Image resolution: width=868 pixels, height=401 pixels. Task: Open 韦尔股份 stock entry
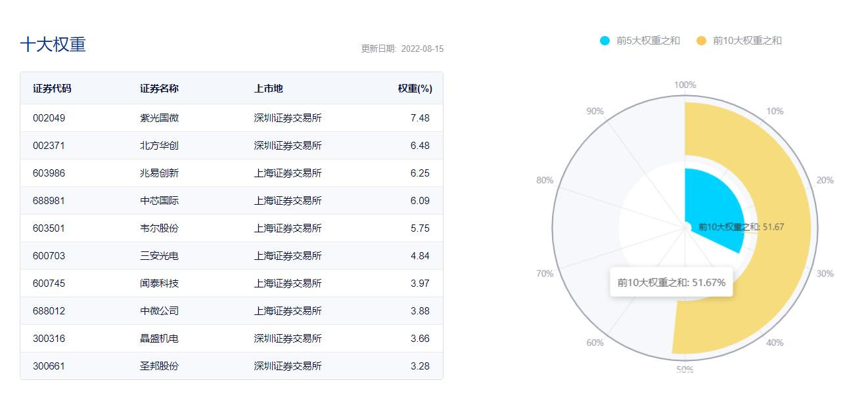[x=159, y=228]
